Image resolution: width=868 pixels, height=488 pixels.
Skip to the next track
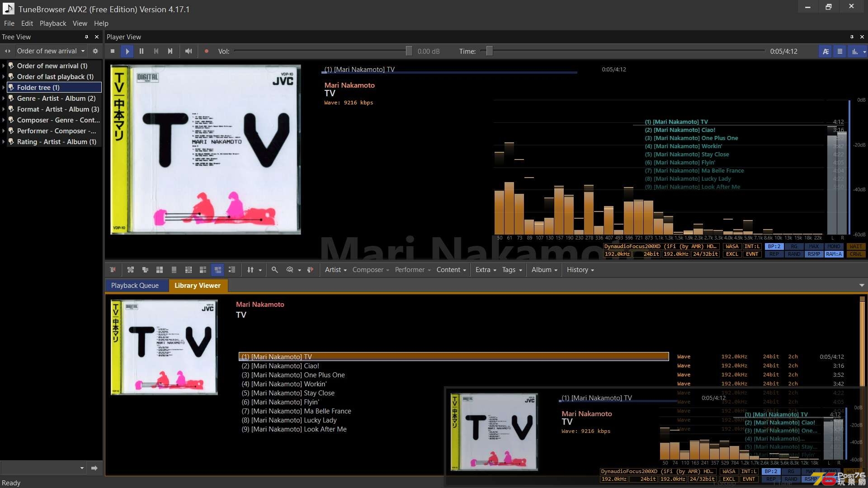point(170,51)
